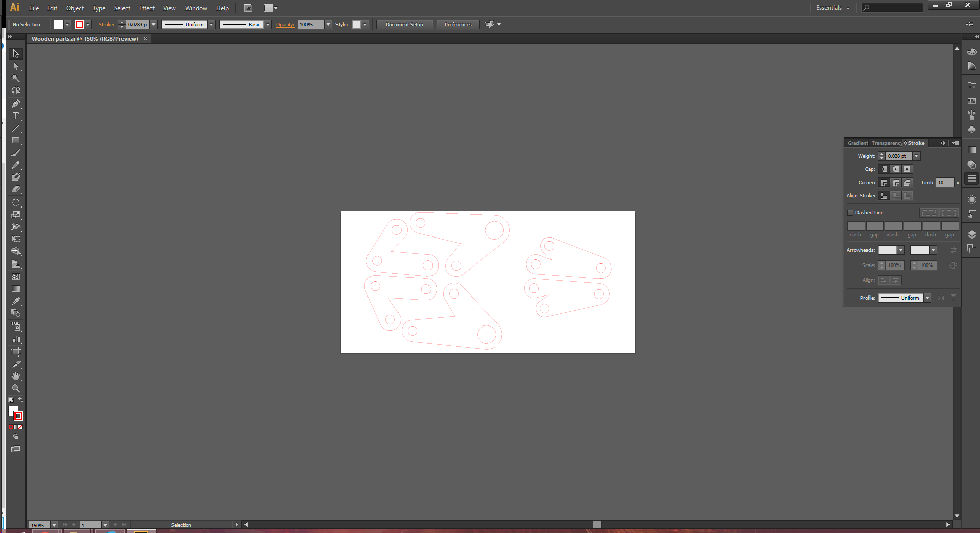Screen dimensions: 980x533
Task: Choose the Projecting Cap option
Action: point(907,169)
